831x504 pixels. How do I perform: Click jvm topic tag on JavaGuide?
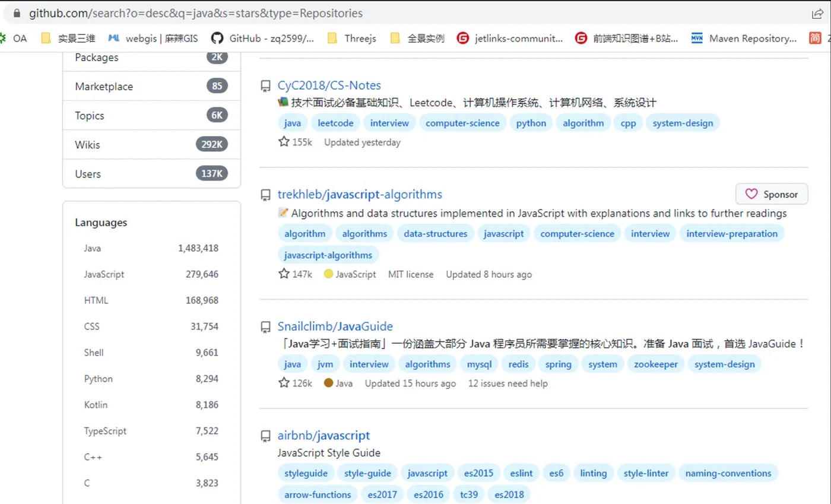[x=325, y=364]
